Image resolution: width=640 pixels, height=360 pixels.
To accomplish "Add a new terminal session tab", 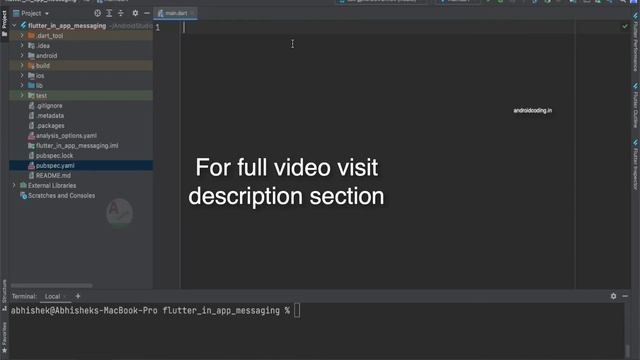I will [x=78, y=296].
